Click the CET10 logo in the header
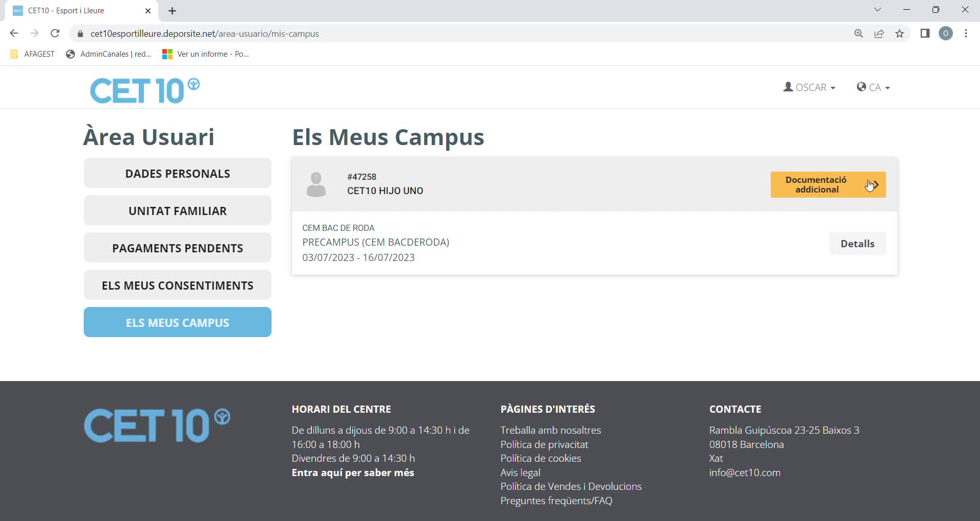980x521 pixels. click(x=144, y=90)
